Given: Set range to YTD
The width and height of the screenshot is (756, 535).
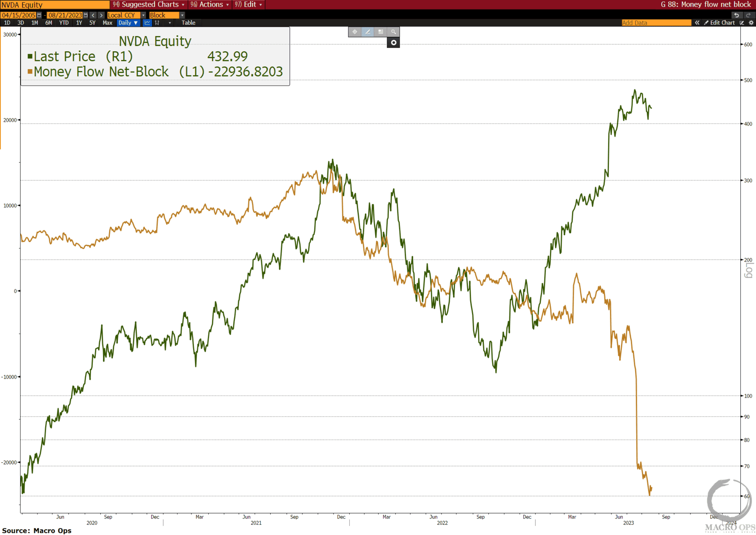Looking at the screenshot, I should 64,23.
